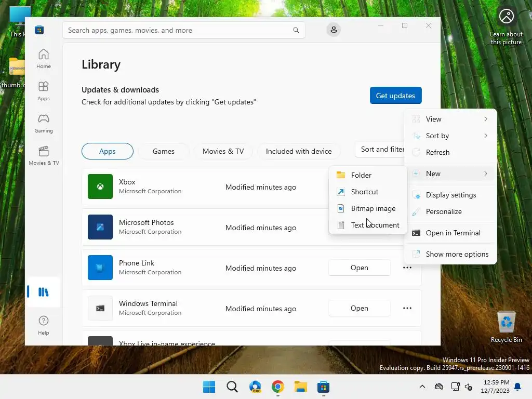The height and width of the screenshot is (399, 532).
Task: Expand the Sort by submenu
Action: coord(450,136)
